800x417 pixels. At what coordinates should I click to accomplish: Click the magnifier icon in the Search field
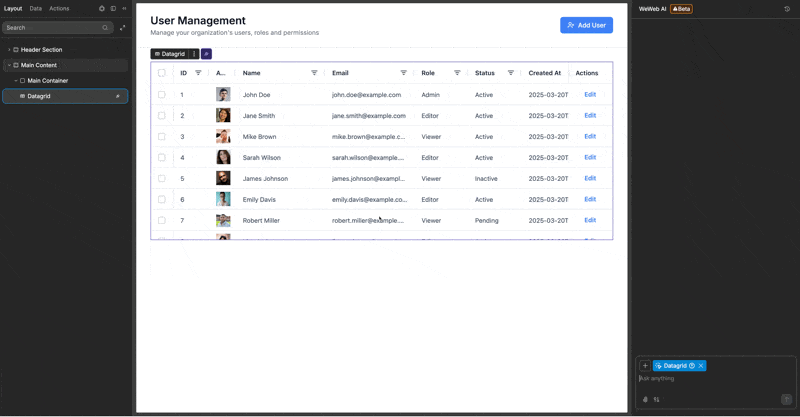(x=105, y=28)
